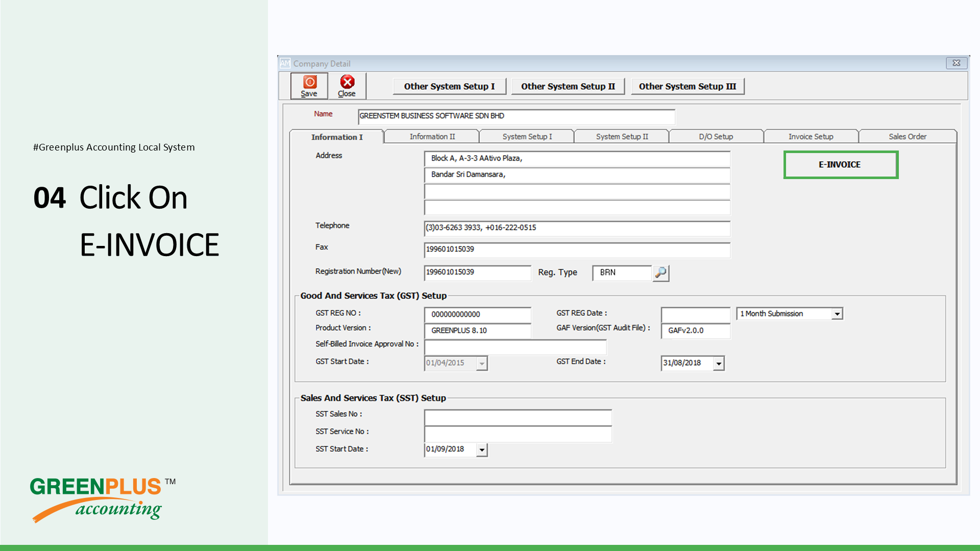The image size is (980, 551).
Task: Close the Company Detail window with X
Action: tap(956, 63)
